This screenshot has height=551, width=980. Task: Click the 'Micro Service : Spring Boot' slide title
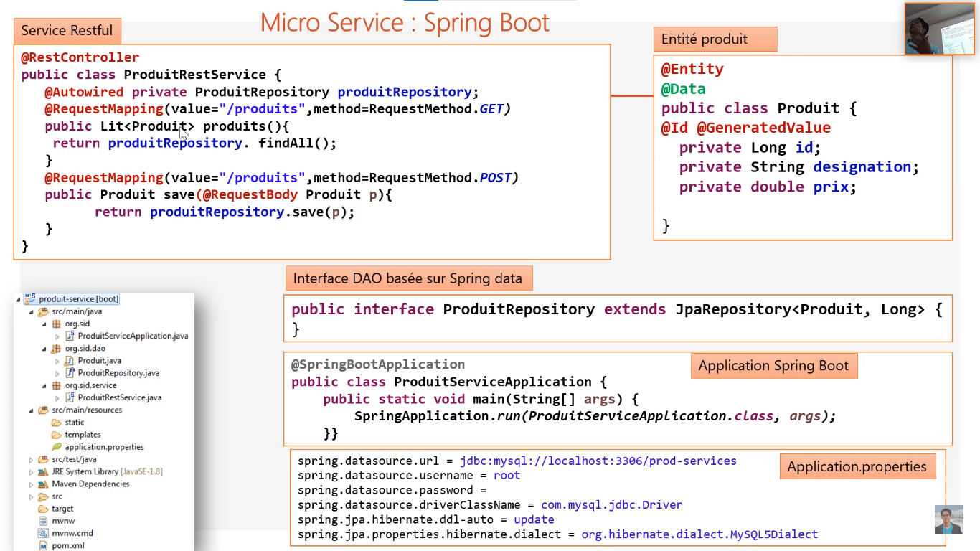coord(405,23)
